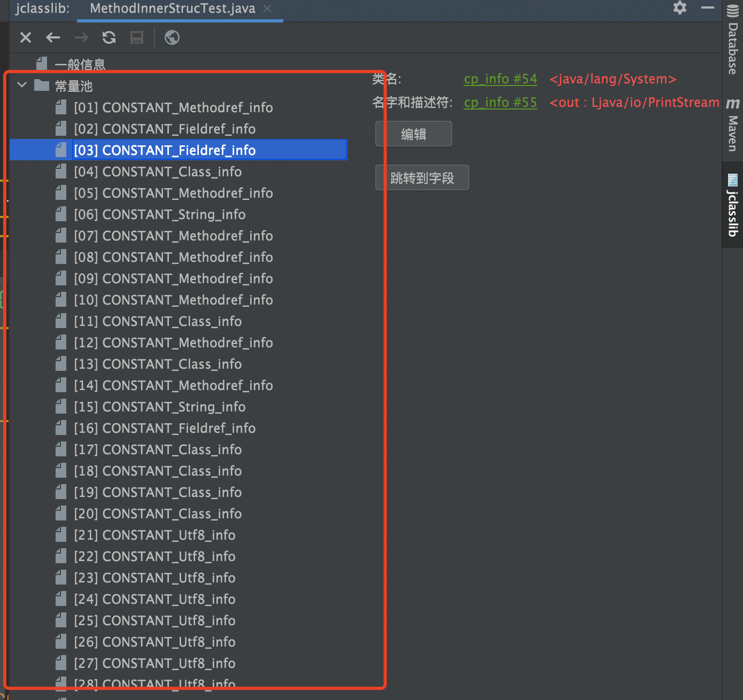Select [01] CONSTANT_Methodref_info entry

[173, 107]
